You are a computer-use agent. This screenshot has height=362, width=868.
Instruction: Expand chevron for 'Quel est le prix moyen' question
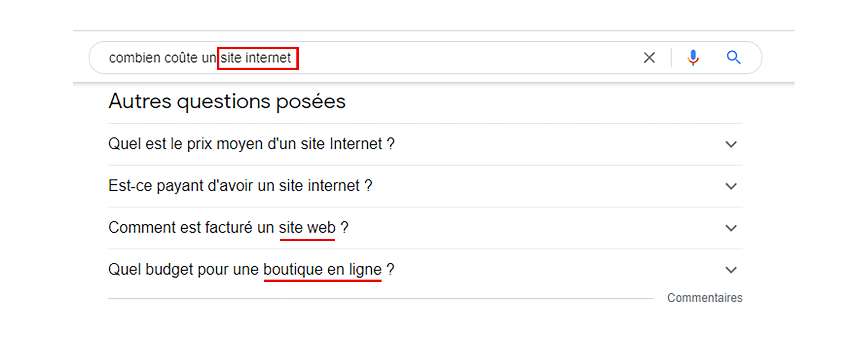[x=731, y=144]
